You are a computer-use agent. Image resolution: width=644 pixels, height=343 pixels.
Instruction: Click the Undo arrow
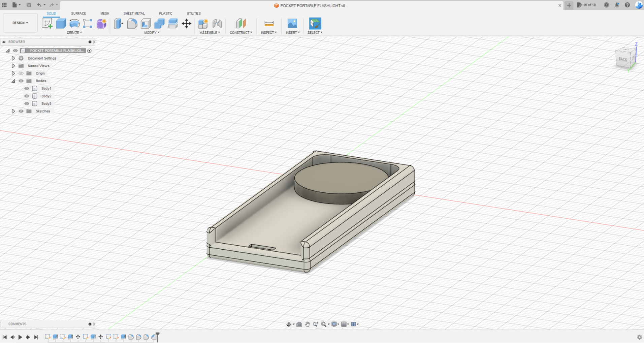click(x=39, y=5)
